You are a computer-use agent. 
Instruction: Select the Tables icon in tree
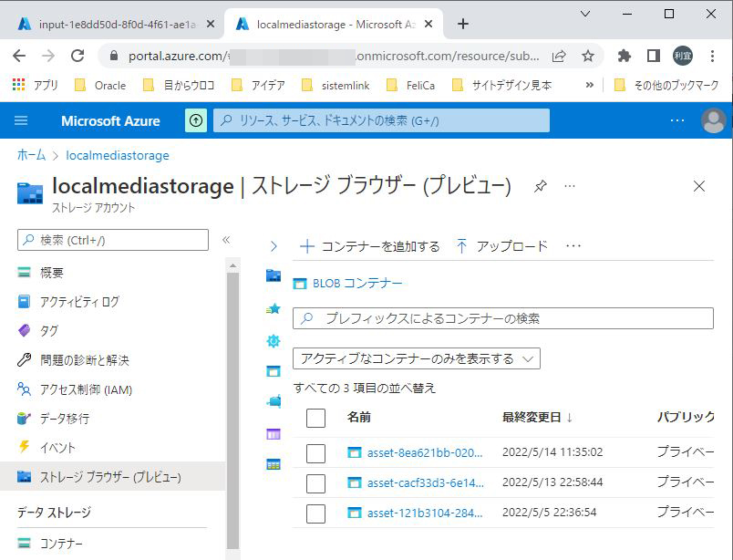pyautogui.click(x=274, y=464)
